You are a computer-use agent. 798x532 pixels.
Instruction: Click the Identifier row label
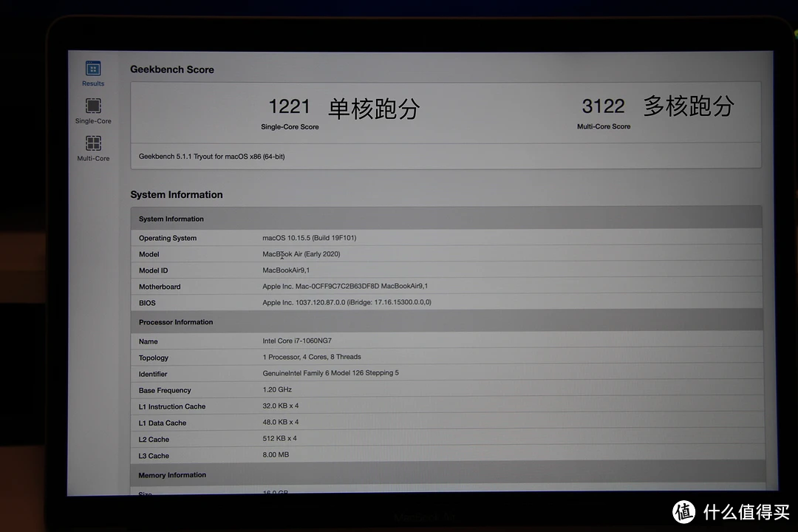(x=153, y=374)
